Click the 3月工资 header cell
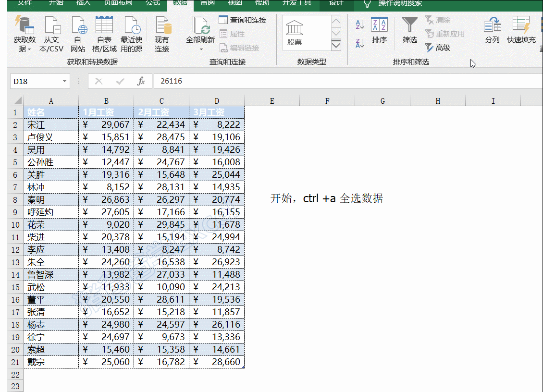The height and width of the screenshot is (392, 543). (x=217, y=112)
